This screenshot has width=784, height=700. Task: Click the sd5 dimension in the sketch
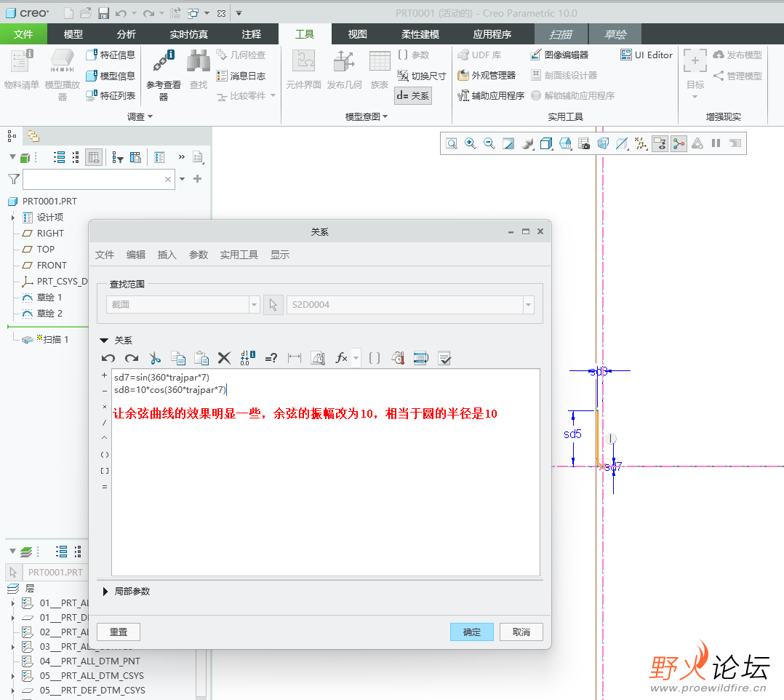pos(572,434)
